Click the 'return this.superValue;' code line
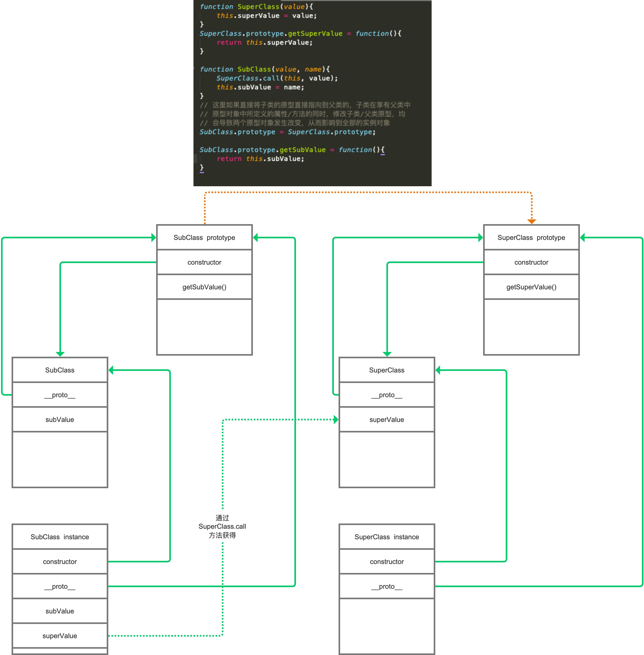 pyautogui.click(x=264, y=42)
